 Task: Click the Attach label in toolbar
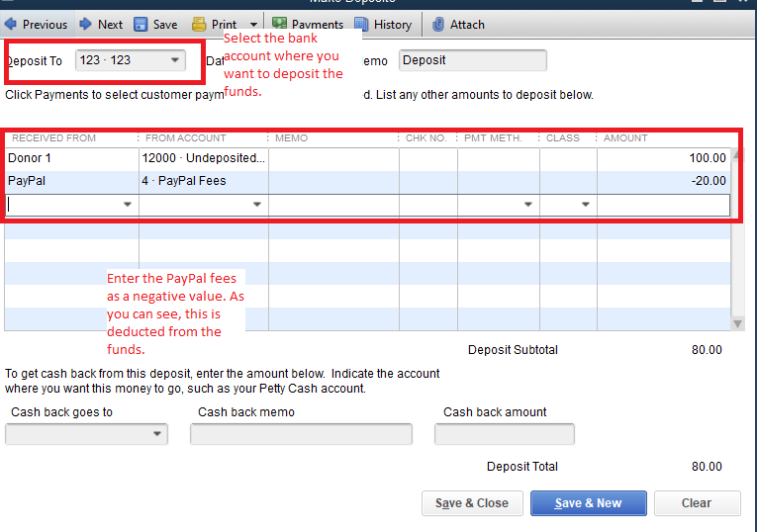467,25
